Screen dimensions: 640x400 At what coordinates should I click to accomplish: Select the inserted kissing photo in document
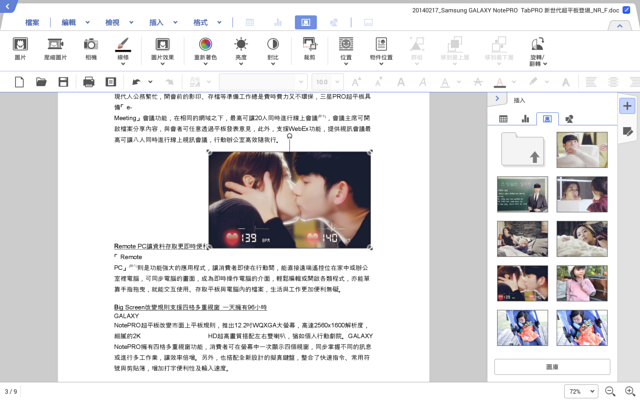(289, 200)
